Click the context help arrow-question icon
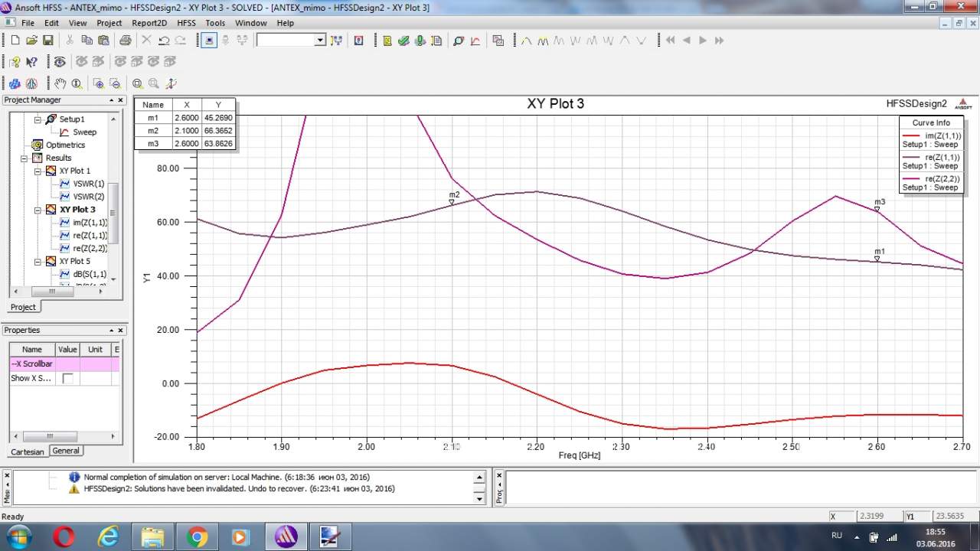 [31, 62]
